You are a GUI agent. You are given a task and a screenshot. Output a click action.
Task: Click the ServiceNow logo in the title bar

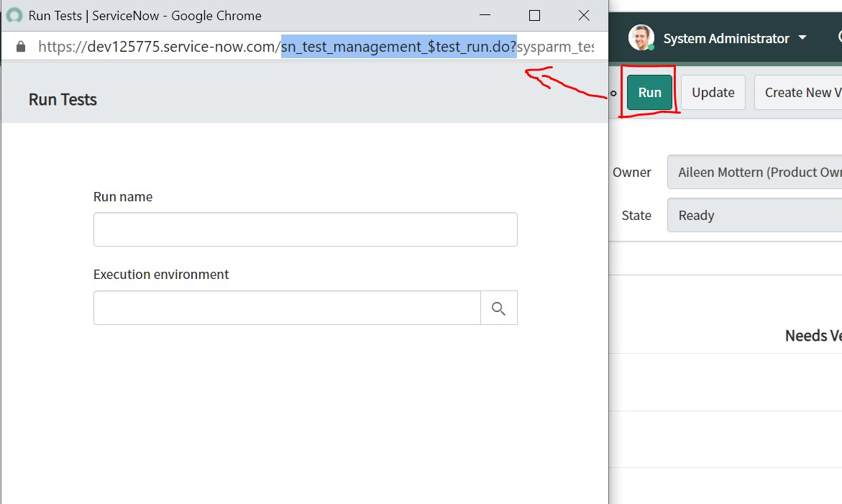coord(14,15)
